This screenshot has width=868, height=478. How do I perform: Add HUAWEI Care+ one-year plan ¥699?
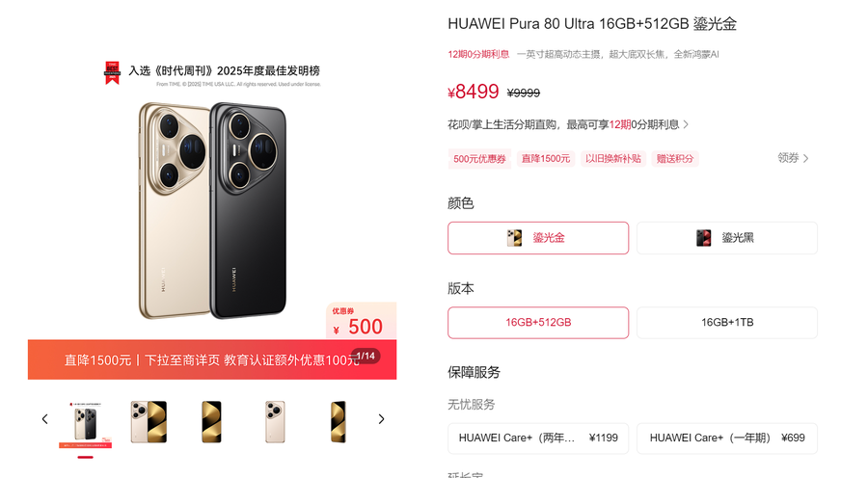[727, 438]
